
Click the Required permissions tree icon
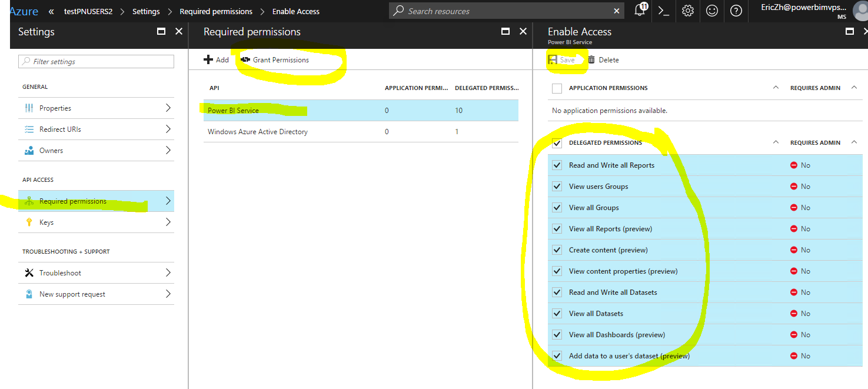coord(29,201)
